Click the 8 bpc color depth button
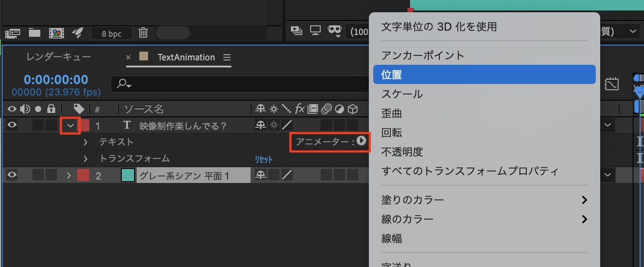644x267 pixels. tap(112, 33)
